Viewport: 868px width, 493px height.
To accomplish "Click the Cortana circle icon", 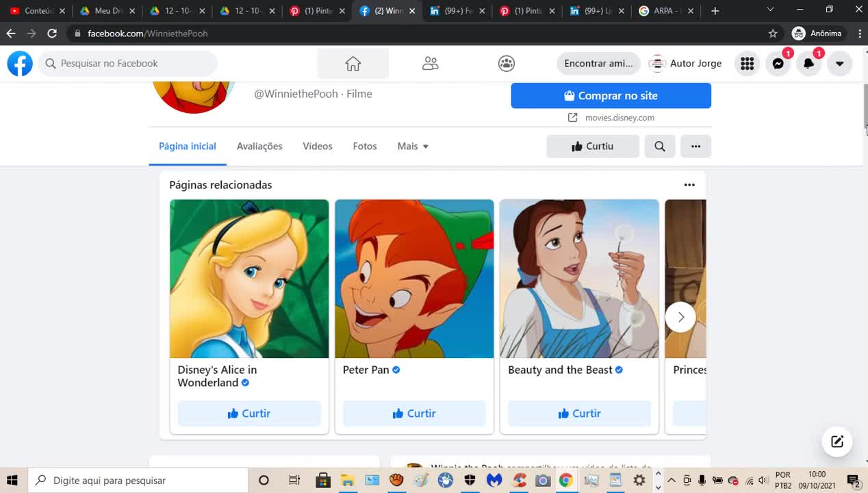I will tap(264, 481).
